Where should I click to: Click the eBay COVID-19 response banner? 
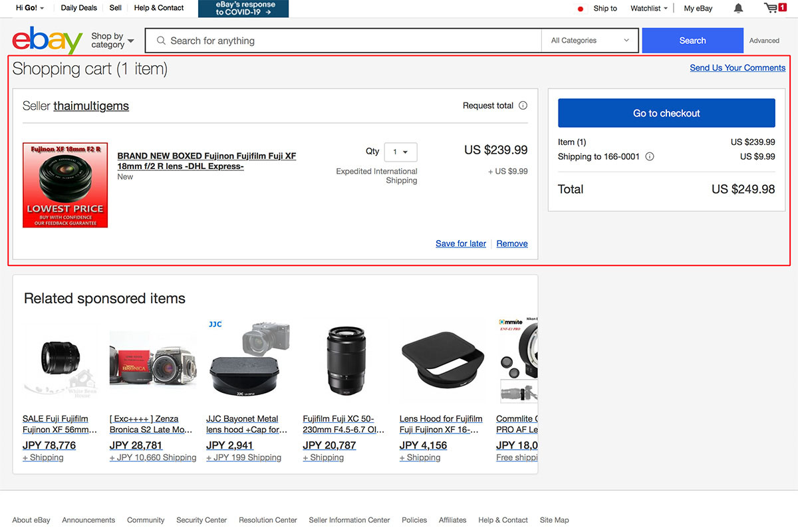243,9
